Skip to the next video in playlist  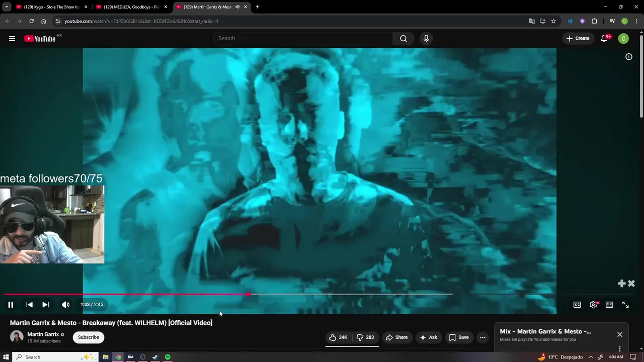45,305
